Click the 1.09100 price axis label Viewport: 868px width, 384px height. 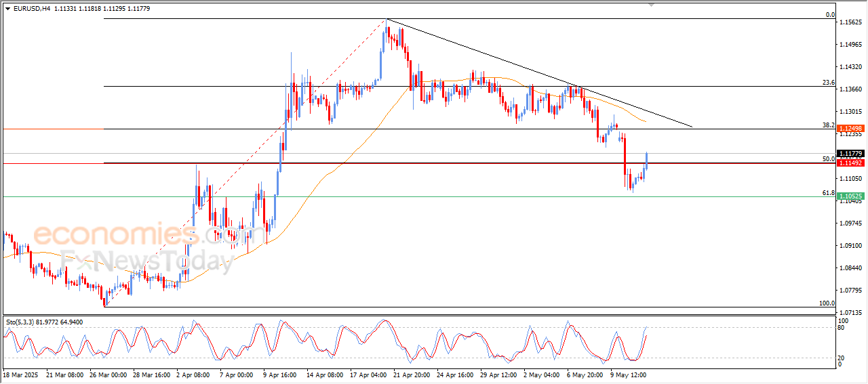coord(850,246)
